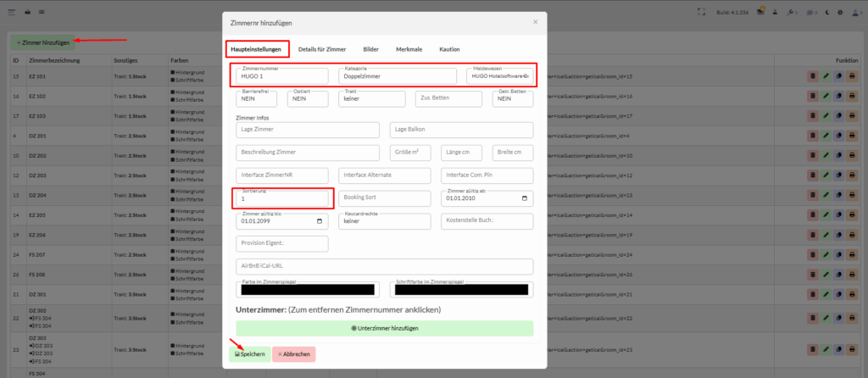Screen dimensions: 868x378
Task: Click the print icon for room DZ 201
Action: tap(851, 136)
